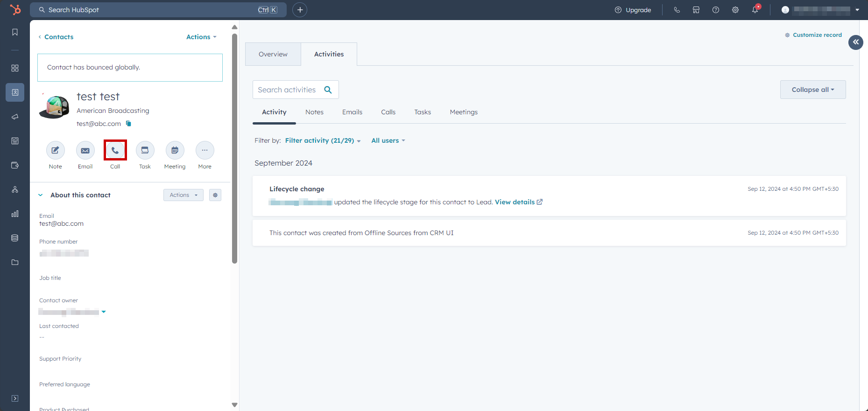Click the Lifecycle change activity title

(x=296, y=189)
